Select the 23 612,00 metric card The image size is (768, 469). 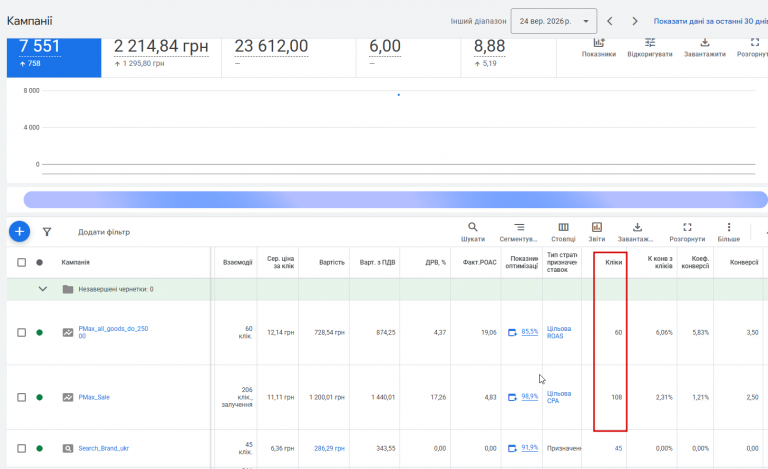point(288,57)
